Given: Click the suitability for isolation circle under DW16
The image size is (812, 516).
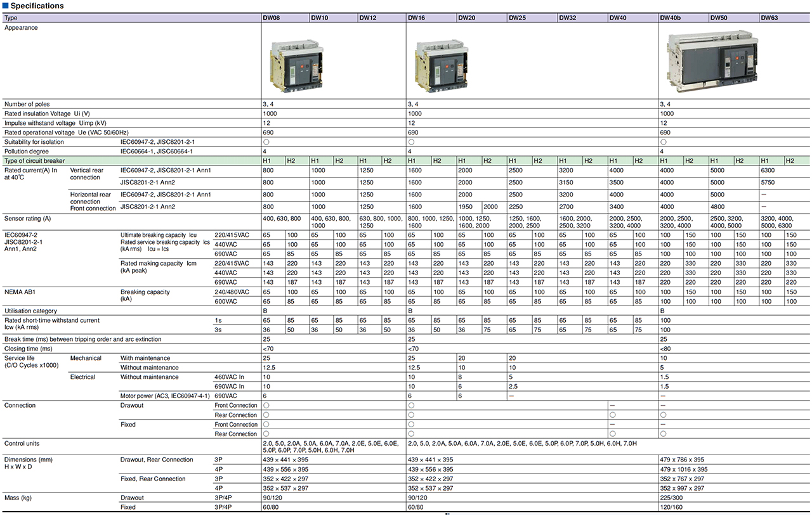Looking at the screenshot, I should 411,142.
